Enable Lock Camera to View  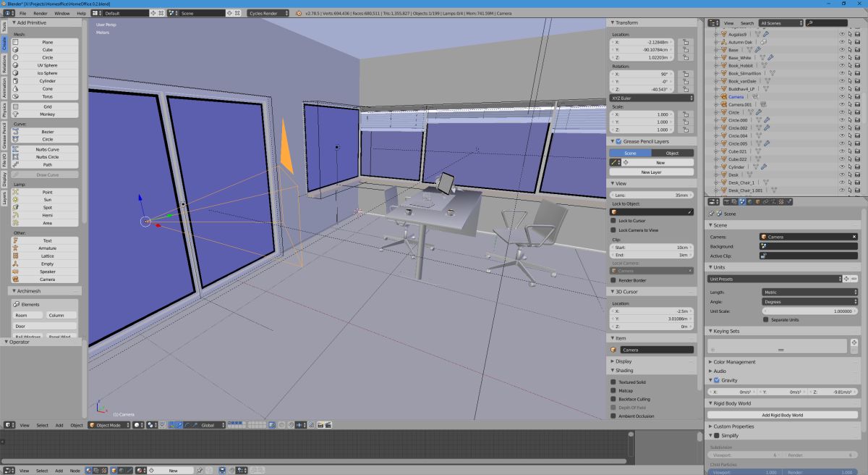pos(613,230)
